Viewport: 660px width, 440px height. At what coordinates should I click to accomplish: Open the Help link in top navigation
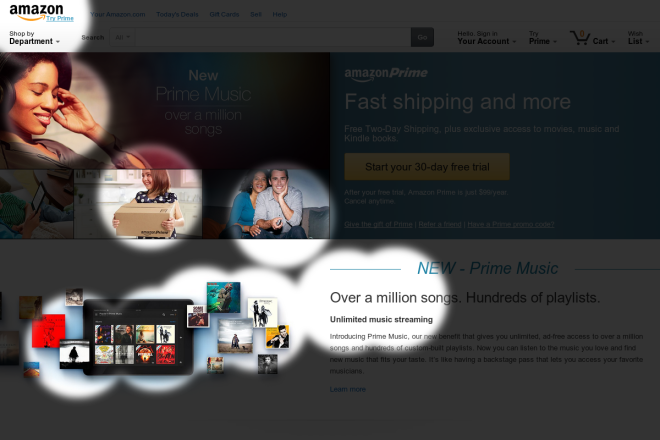[279, 14]
